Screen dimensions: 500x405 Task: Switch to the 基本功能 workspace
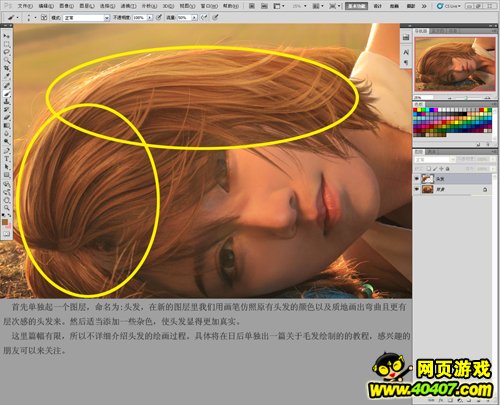pos(356,6)
